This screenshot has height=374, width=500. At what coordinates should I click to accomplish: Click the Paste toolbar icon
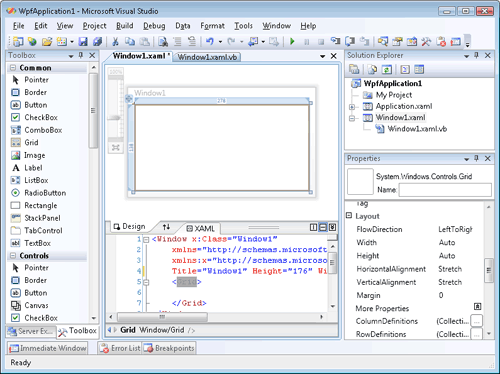click(x=144, y=42)
